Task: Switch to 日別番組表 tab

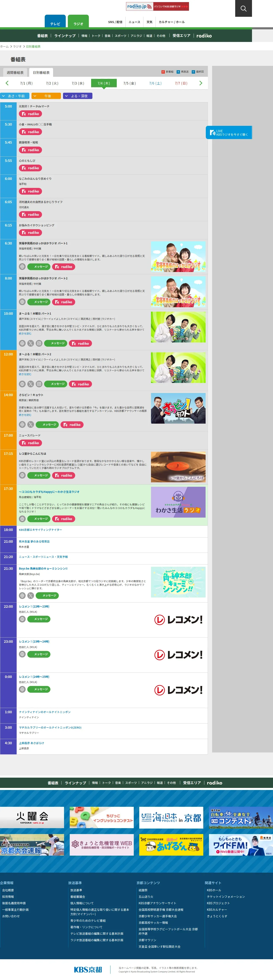Action: click(41, 72)
